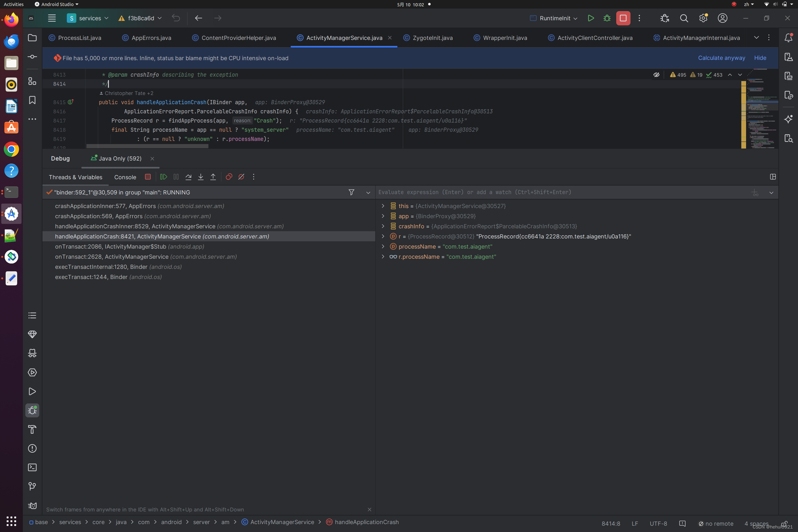Select crashApplicationInner:577 stack frame
The height and width of the screenshot is (532, 798).
209,206
